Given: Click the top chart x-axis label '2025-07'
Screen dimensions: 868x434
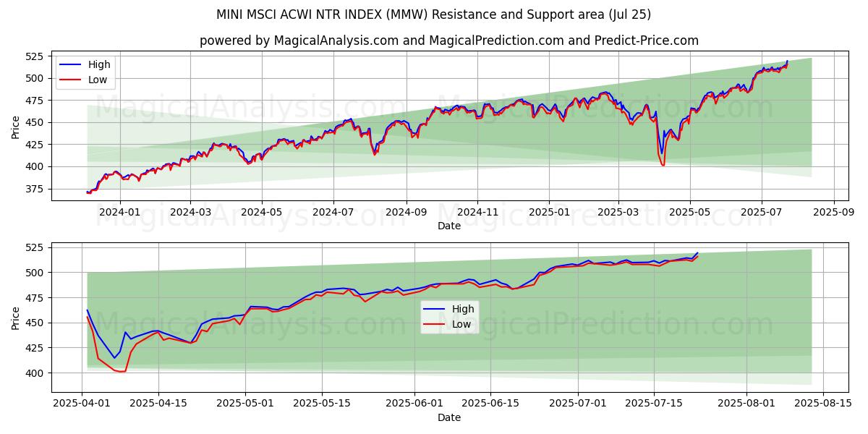Looking at the screenshot, I should [x=761, y=213].
